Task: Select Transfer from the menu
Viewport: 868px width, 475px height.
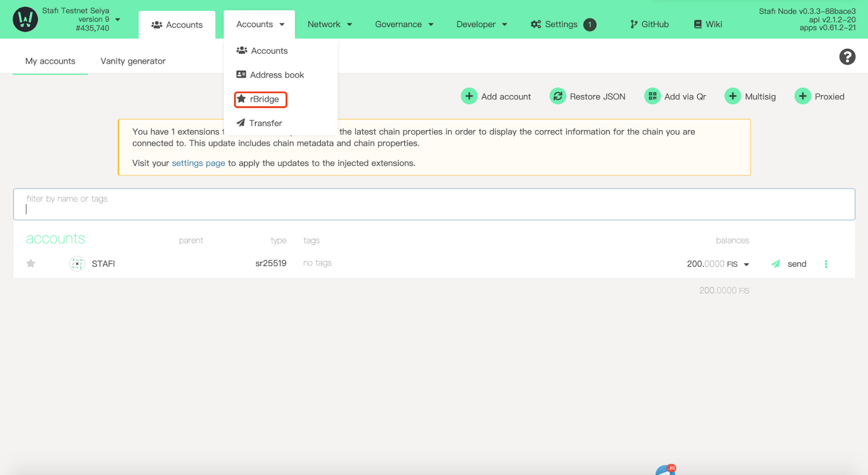Action: [x=259, y=123]
